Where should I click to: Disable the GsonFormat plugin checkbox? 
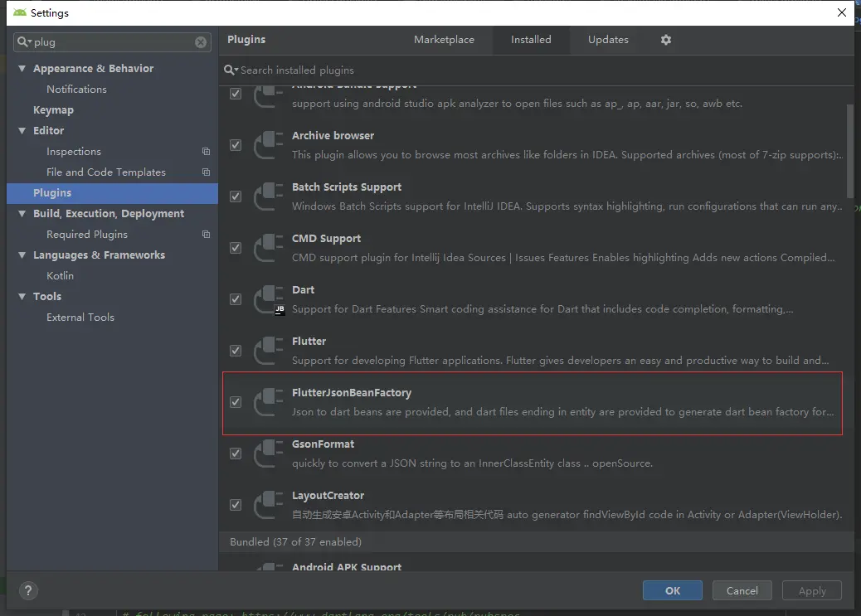pos(236,454)
